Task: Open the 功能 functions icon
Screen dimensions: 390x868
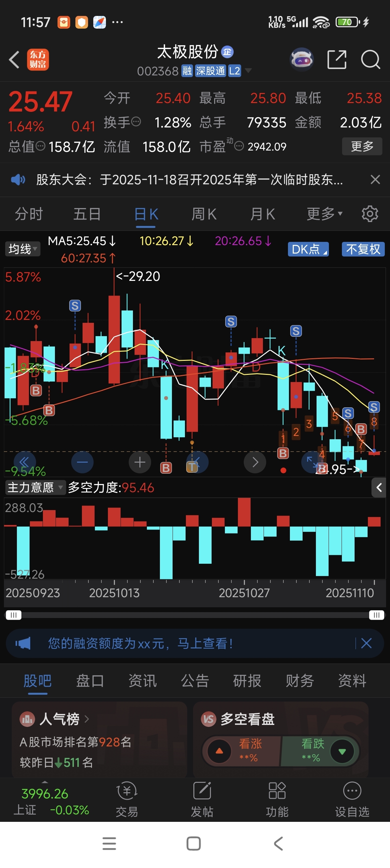Action: [x=277, y=799]
